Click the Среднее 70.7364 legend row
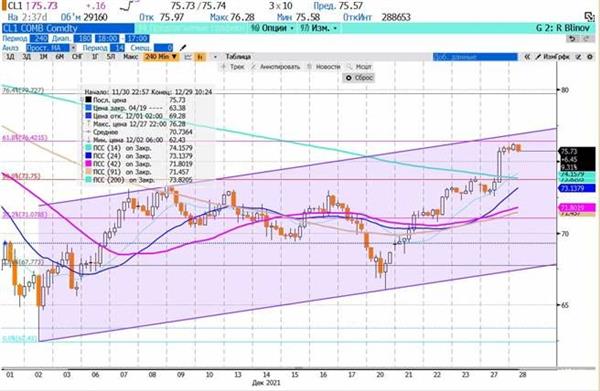This screenshot has height=391, width=600. pos(139,132)
